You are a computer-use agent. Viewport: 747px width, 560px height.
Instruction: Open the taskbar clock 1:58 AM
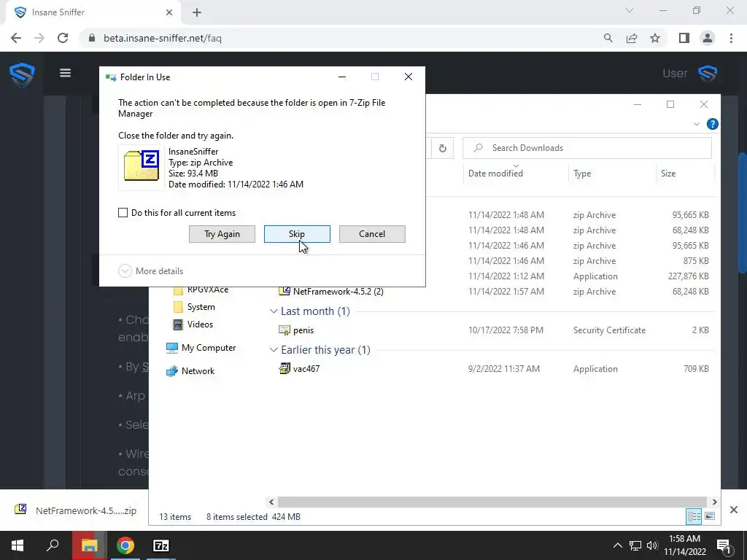[x=684, y=545]
